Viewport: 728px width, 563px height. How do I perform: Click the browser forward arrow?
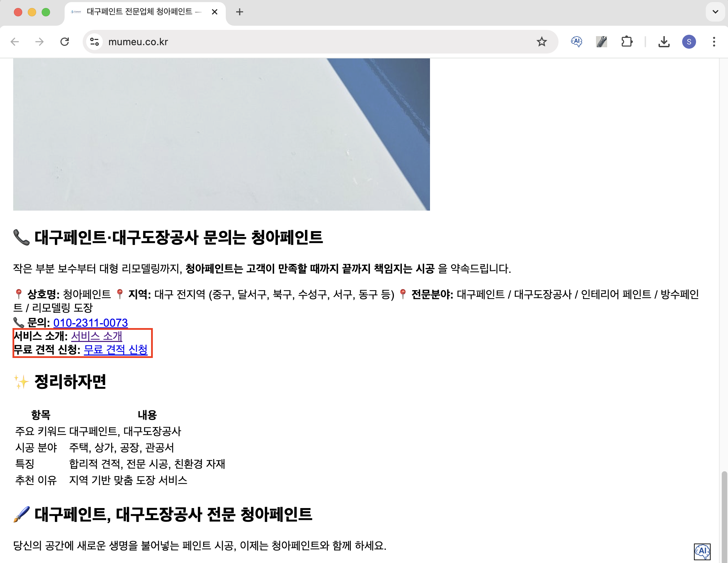[40, 42]
